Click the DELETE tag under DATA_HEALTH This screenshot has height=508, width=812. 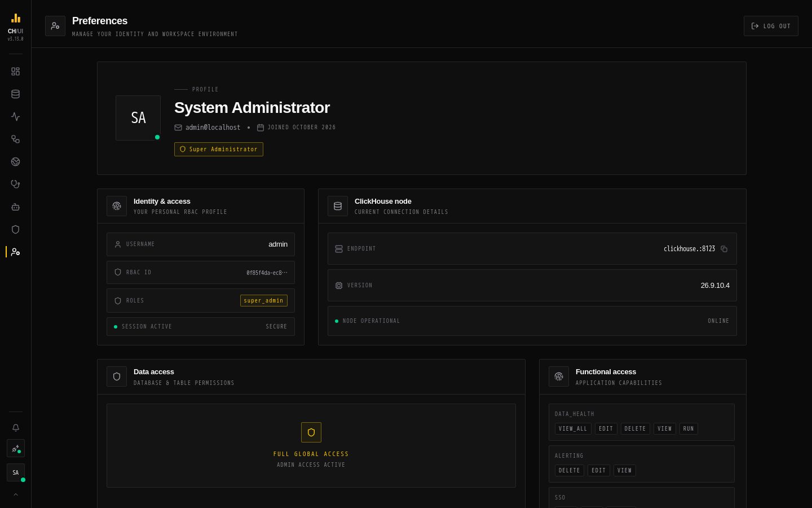point(636,429)
